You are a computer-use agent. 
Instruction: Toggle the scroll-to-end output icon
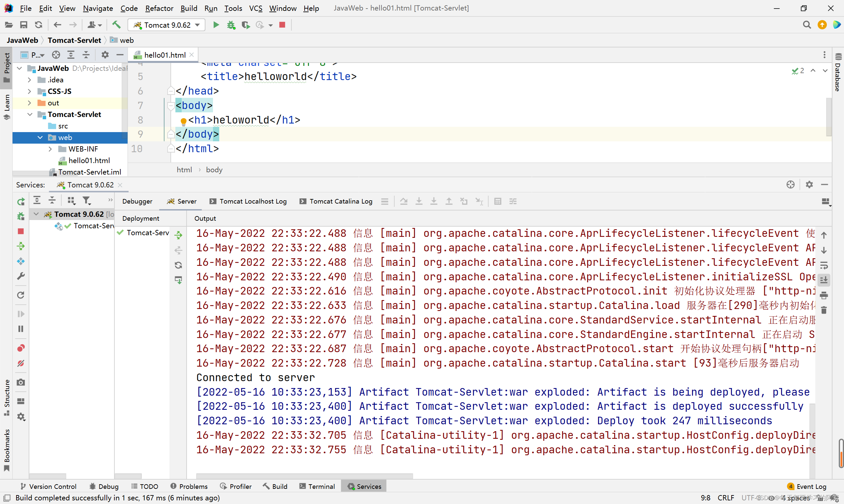[825, 280]
